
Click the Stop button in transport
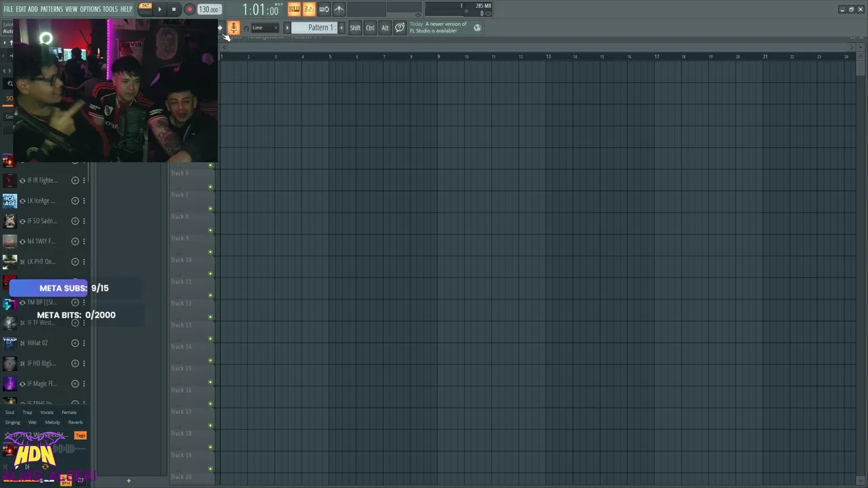coord(174,9)
